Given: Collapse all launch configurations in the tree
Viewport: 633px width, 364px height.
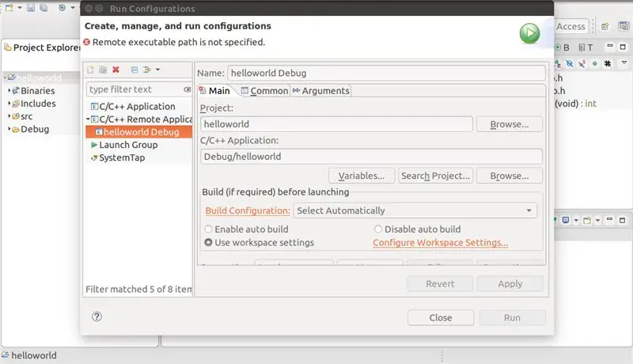Looking at the screenshot, I should (x=135, y=70).
